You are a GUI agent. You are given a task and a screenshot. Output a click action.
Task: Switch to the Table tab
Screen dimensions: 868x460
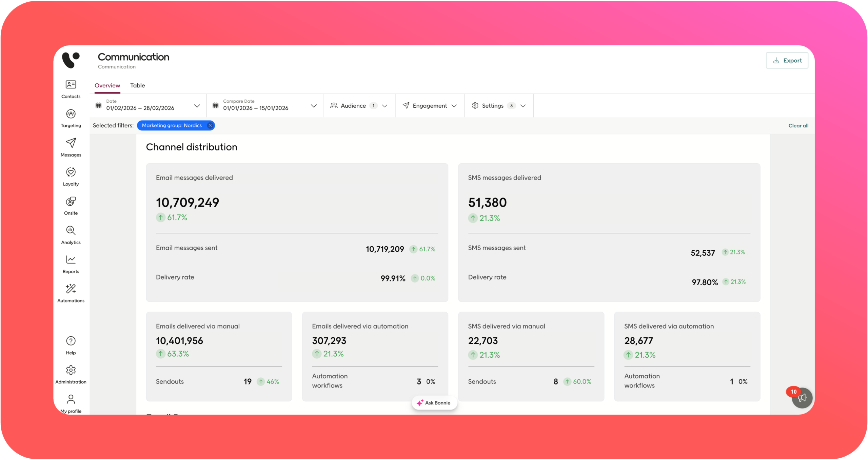click(x=137, y=85)
